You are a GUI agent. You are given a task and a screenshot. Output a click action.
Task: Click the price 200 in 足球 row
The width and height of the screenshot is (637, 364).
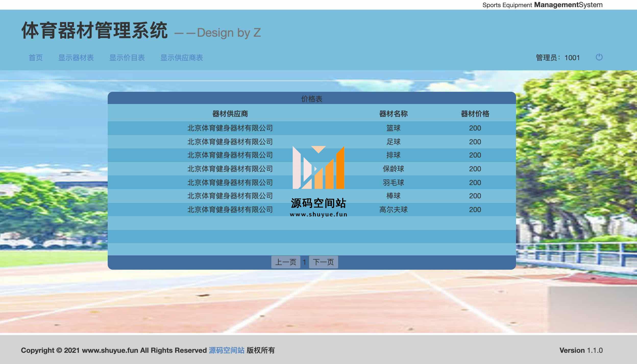click(475, 142)
